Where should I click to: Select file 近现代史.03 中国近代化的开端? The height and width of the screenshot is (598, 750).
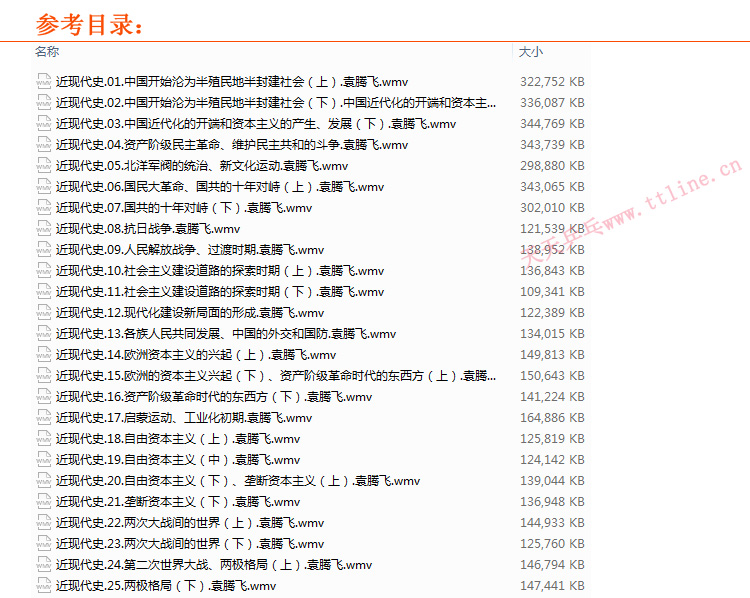(255, 124)
